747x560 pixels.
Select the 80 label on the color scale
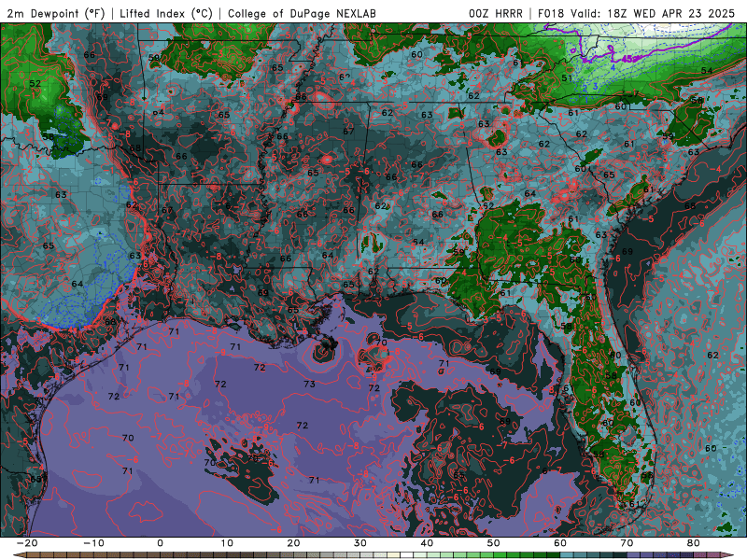tap(694, 543)
